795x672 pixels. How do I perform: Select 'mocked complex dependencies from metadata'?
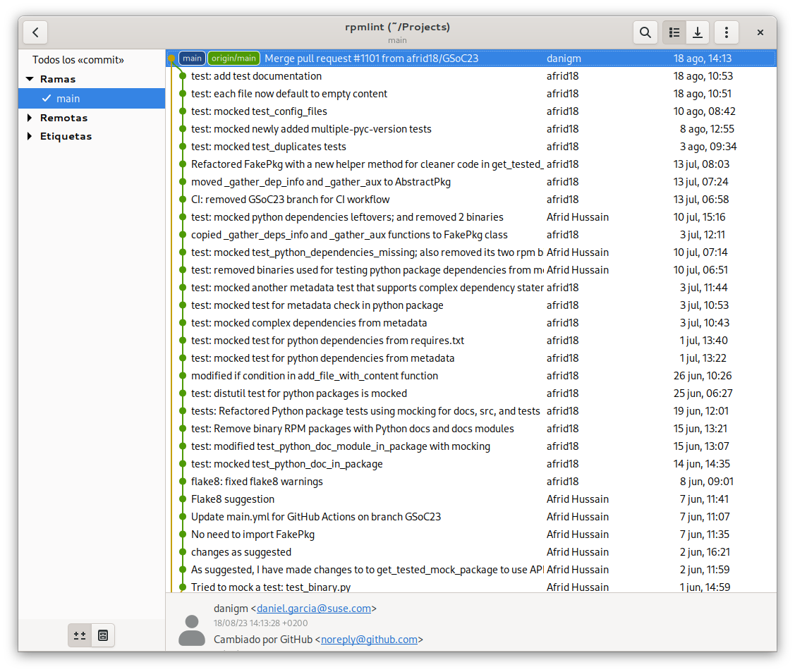coord(471,323)
